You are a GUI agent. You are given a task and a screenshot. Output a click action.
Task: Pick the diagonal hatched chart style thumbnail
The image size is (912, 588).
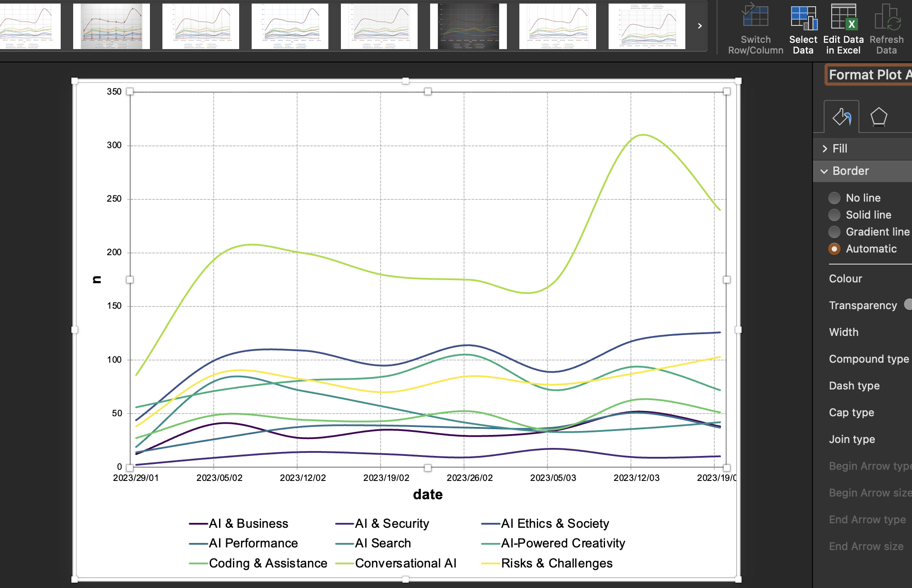coord(379,26)
